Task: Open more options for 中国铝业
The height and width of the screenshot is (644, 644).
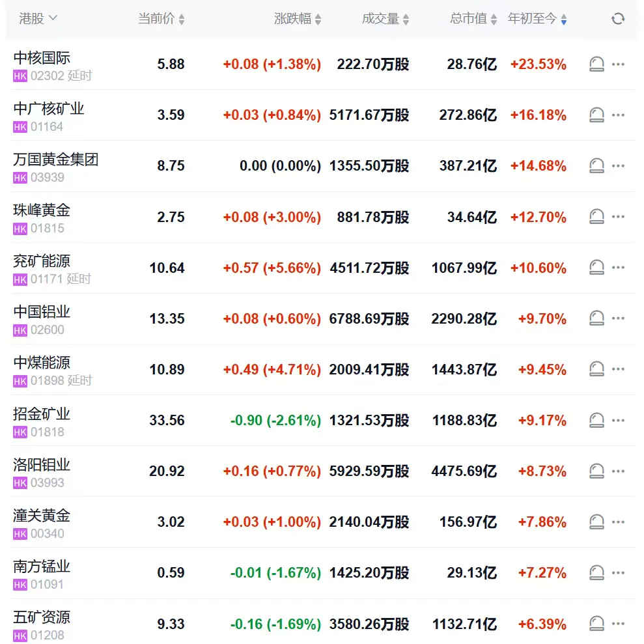Action: (618, 318)
